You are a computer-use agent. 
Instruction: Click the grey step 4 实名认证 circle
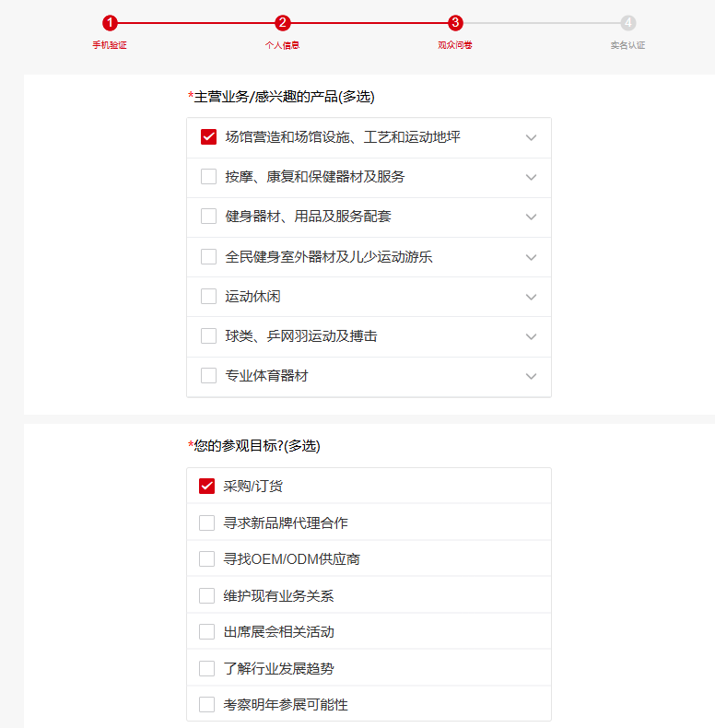coord(627,23)
